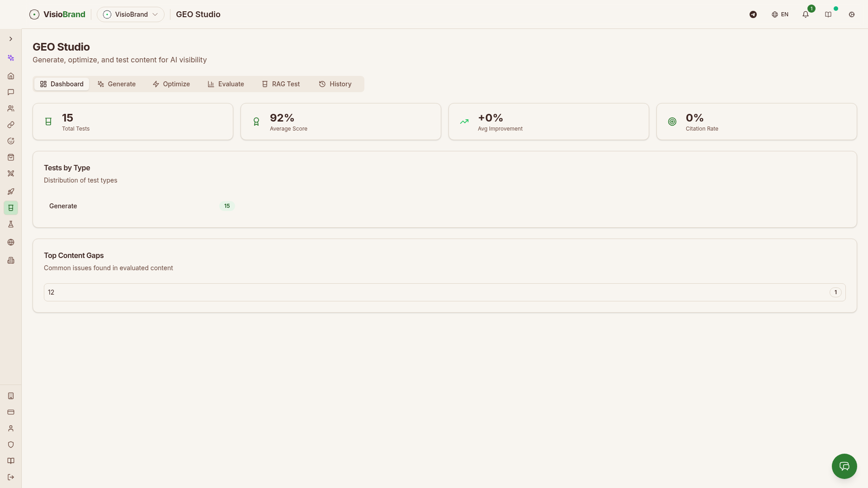Open the VisioBrand workspace dropdown
The height and width of the screenshot is (488, 868).
(131, 14)
